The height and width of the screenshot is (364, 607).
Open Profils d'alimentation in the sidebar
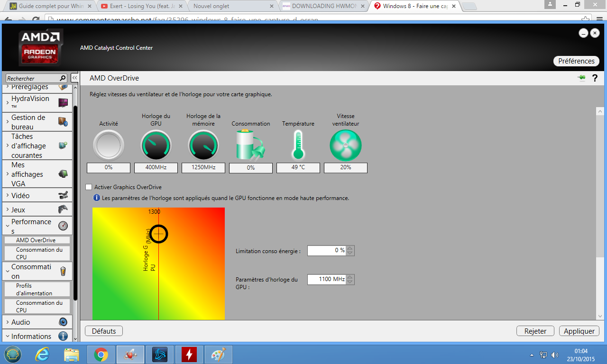pyautogui.click(x=37, y=289)
